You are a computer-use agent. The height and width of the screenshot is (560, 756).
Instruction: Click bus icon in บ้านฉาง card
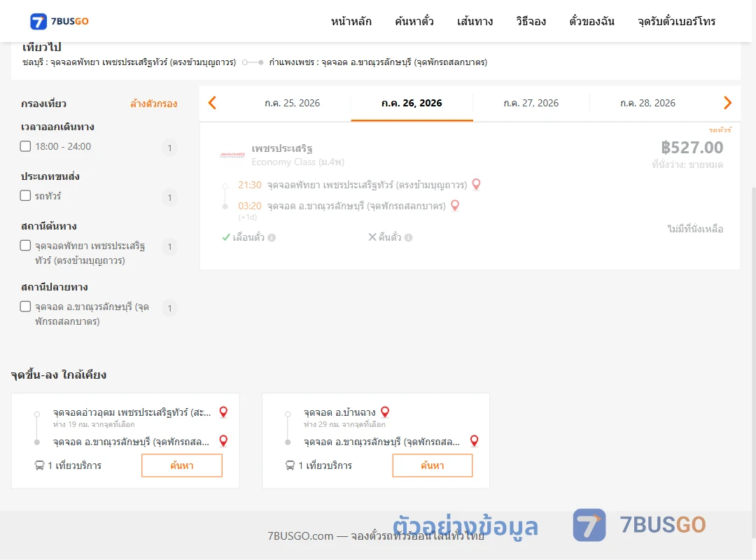point(290,465)
